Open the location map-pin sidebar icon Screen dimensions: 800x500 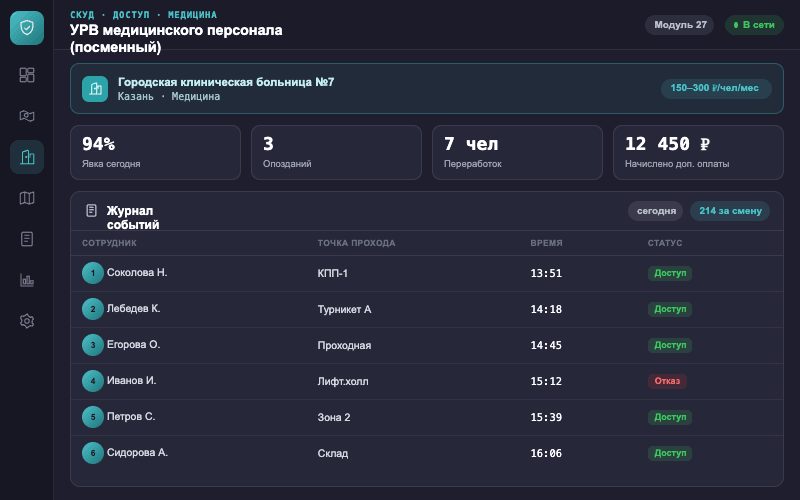coord(27,116)
